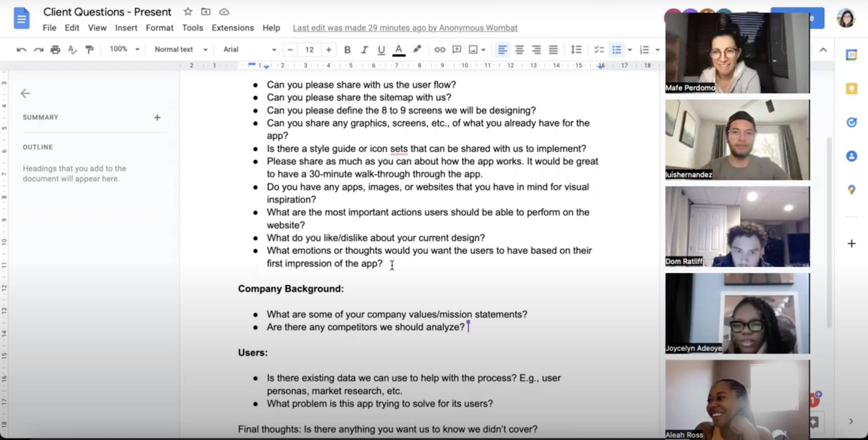Open the Extensions menu
The image size is (868, 440).
232,28
